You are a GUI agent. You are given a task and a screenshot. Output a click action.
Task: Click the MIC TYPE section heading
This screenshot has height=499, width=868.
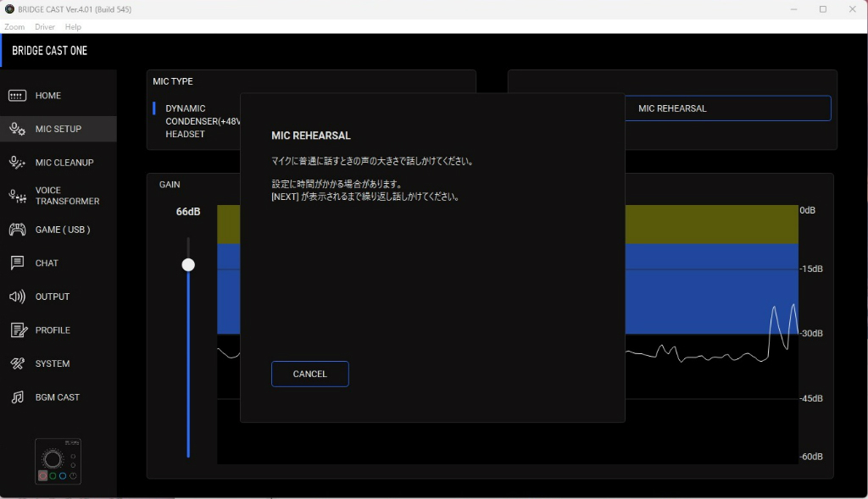coord(173,81)
